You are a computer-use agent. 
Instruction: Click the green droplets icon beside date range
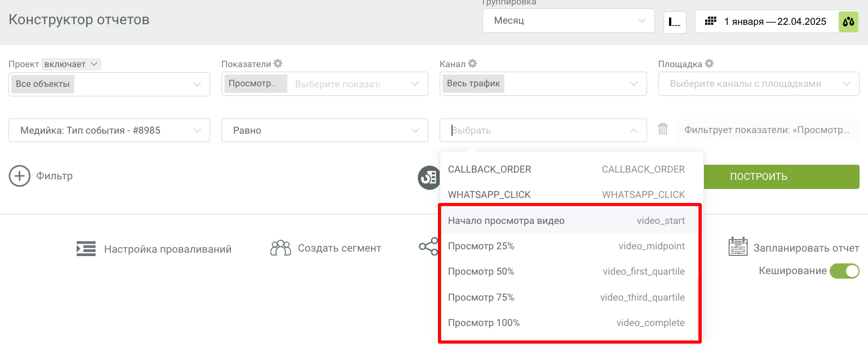click(x=848, y=22)
